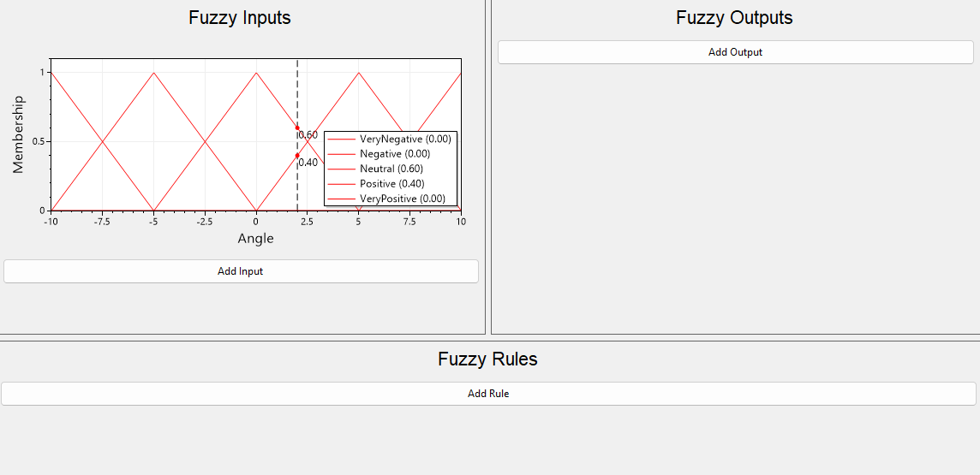Click the Angle axis label

[255, 239]
